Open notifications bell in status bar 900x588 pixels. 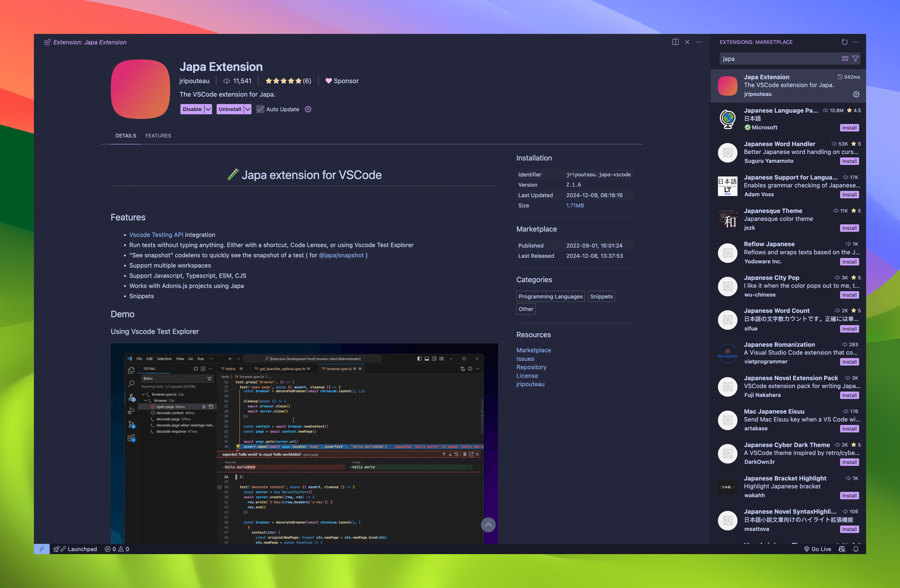[856, 549]
